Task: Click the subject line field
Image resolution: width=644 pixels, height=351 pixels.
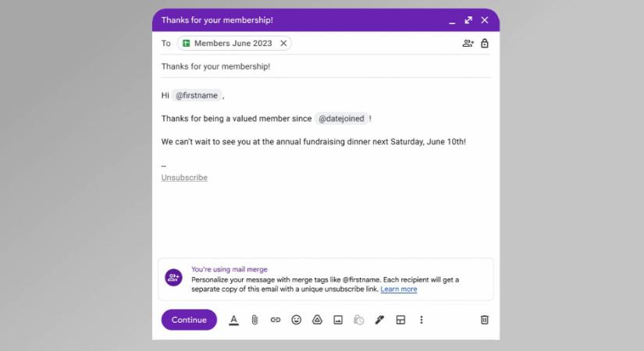Action: click(x=326, y=66)
